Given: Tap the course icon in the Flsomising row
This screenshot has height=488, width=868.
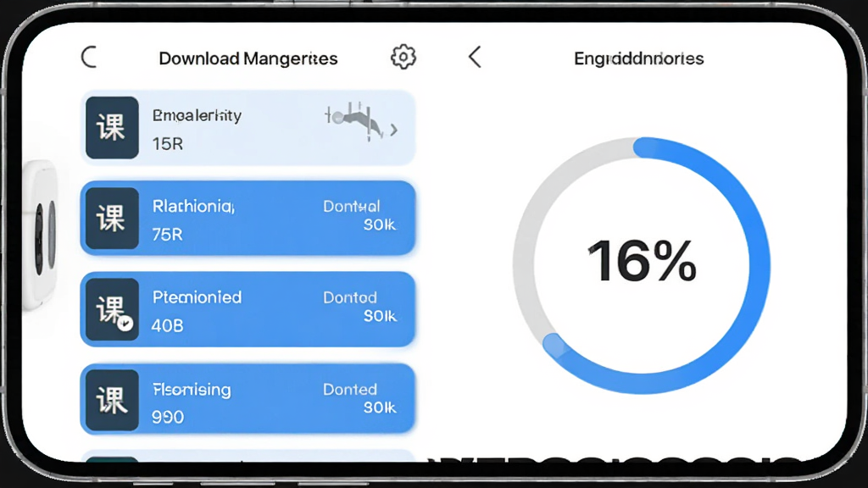Looking at the screenshot, I should click(112, 400).
